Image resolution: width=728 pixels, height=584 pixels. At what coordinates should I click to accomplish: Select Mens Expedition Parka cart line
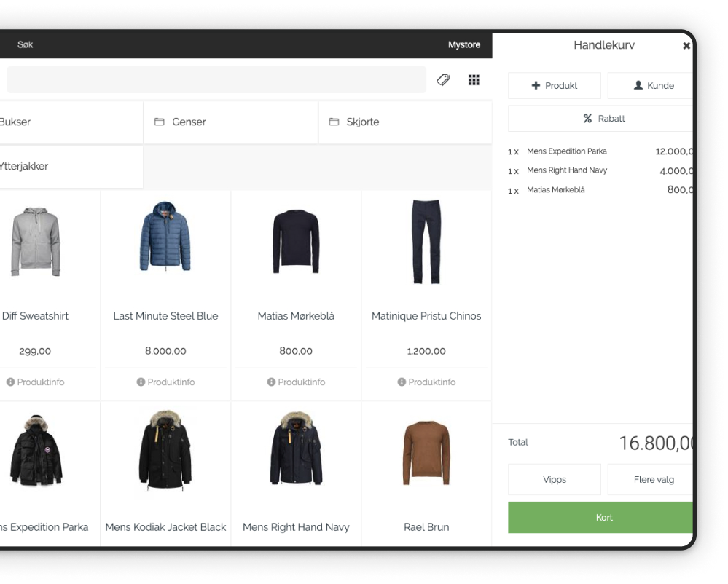[x=566, y=151]
